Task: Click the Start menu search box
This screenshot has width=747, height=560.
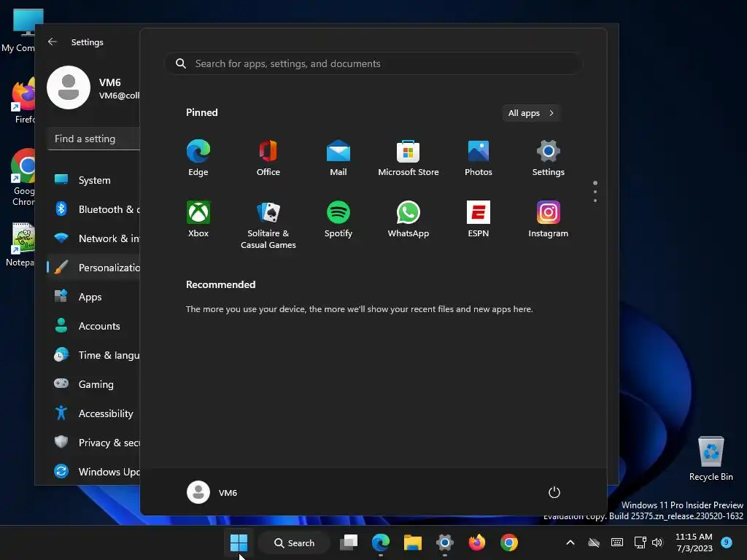Action: tap(373, 63)
